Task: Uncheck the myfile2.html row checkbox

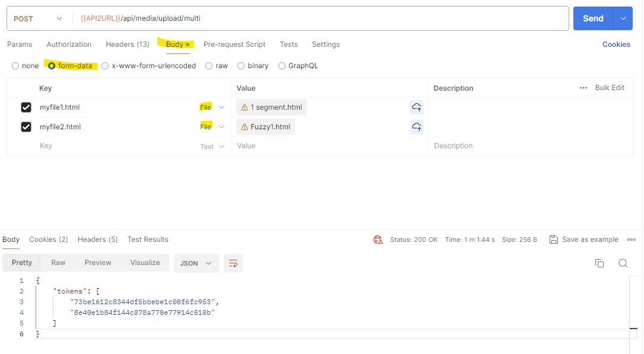Action: point(26,127)
